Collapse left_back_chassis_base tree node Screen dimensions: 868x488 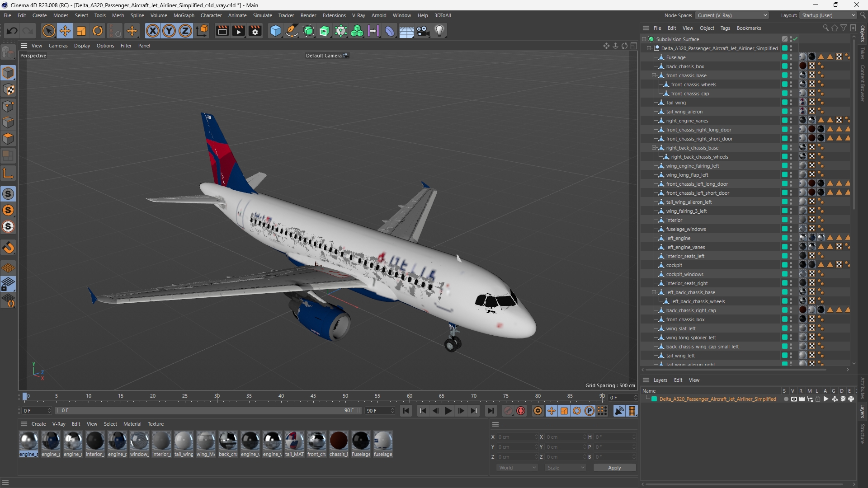[654, 292]
